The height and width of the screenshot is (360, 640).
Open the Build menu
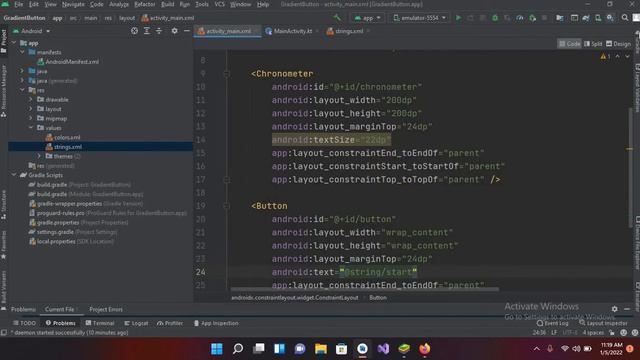pos(167,4)
